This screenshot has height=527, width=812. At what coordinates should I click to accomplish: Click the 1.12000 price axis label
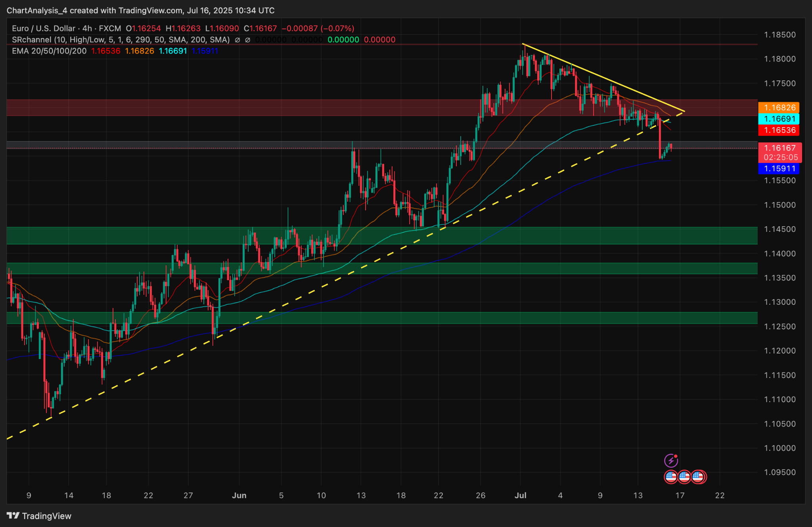(x=780, y=351)
